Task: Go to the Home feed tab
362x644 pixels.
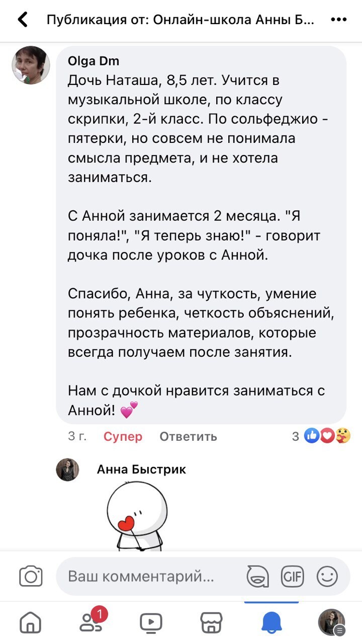Action: [30, 623]
